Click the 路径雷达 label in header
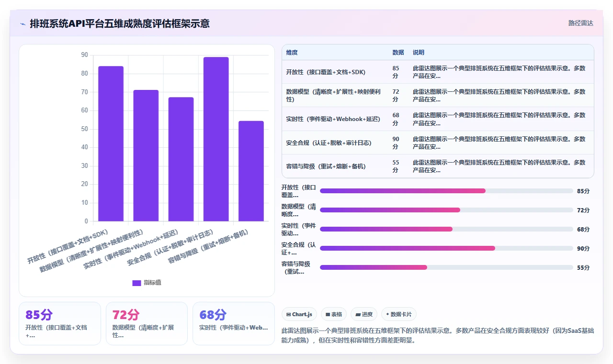The height and width of the screenshot is (364, 613). tap(580, 23)
